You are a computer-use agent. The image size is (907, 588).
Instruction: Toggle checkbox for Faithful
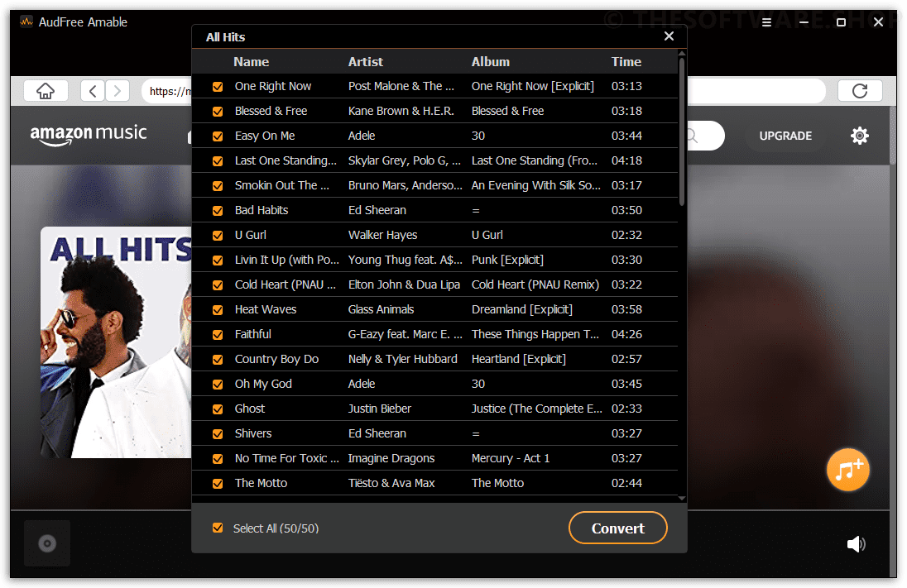(218, 335)
